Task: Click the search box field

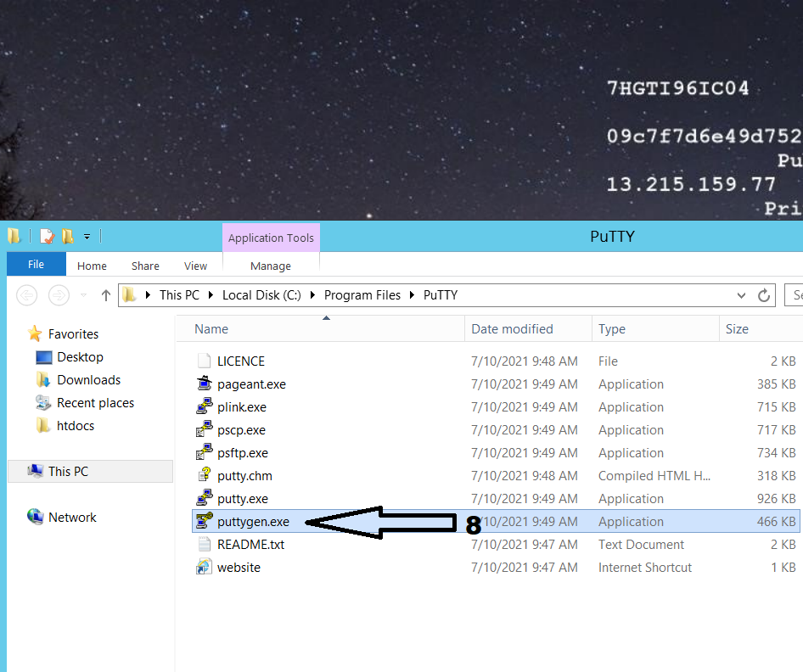Action: (794, 295)
